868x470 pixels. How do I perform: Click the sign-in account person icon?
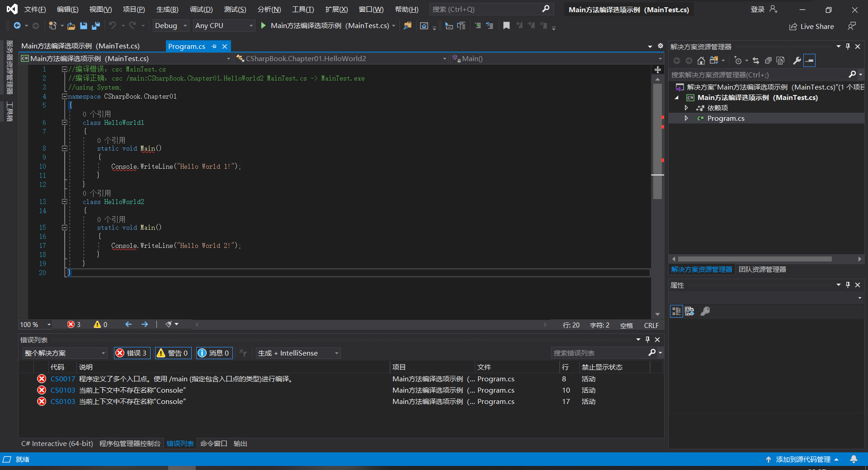(x=774, y=9)
